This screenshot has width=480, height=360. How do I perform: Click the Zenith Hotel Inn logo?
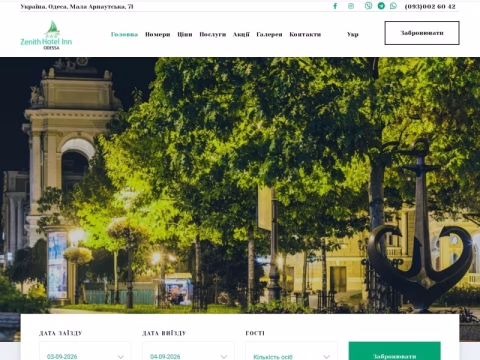click(46, 35)
